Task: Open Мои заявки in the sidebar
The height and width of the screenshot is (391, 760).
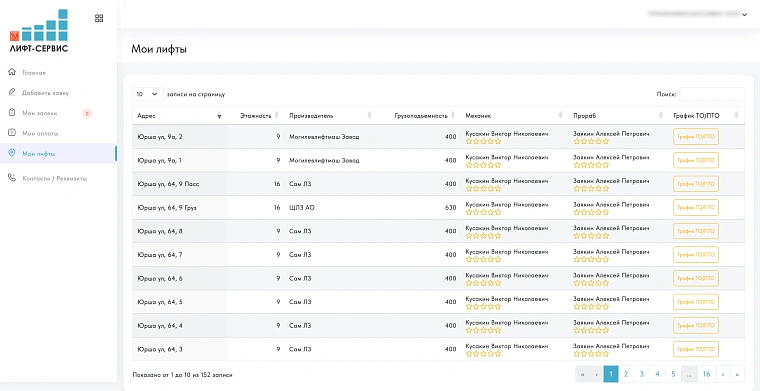Action: coord(40,113)
